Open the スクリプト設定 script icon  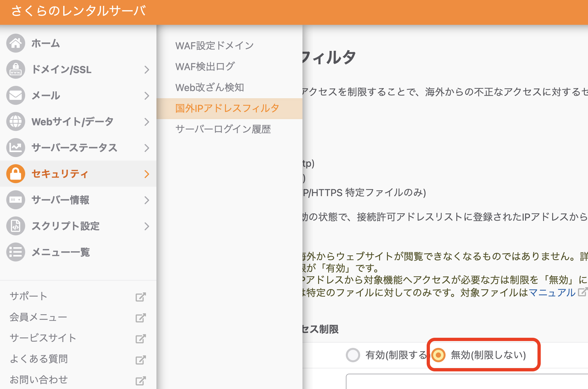click(15, 226)
